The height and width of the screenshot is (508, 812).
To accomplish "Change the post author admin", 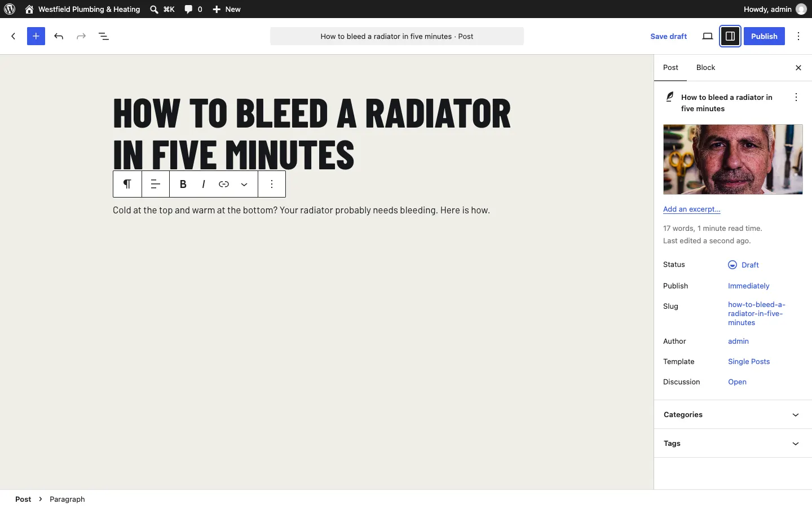I will (738, 341).
